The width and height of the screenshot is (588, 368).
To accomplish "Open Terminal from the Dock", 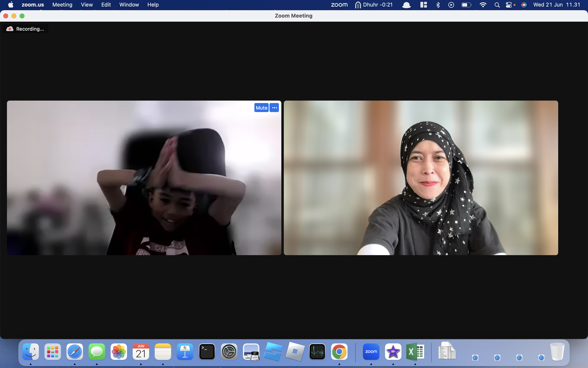I will 207,351.
